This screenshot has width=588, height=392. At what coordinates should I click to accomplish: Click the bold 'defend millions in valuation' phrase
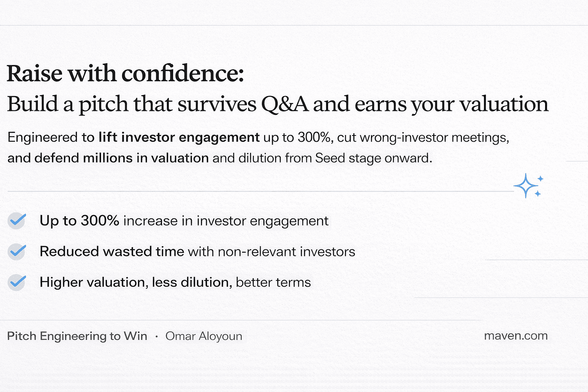pos(121,158)
